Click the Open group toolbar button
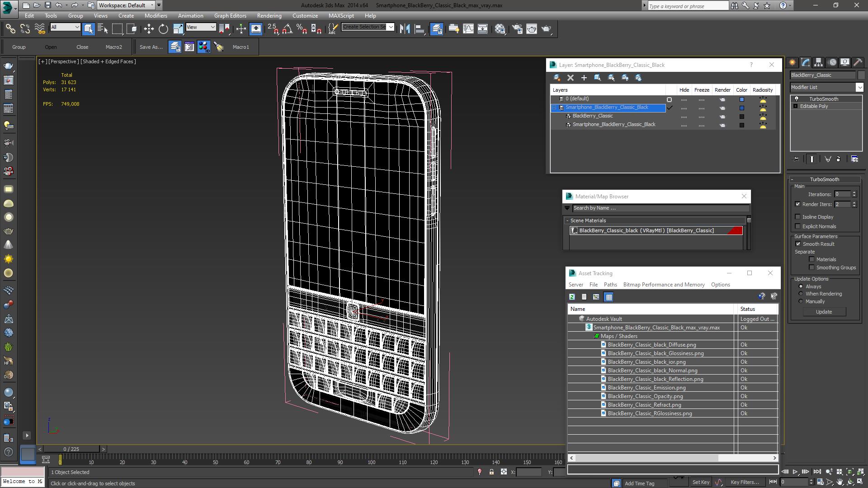The image size is (868, 488). (51, 47)
